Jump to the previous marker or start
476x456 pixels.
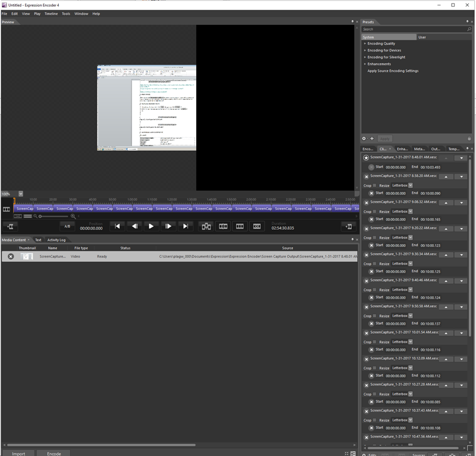[x=117, y=226]
